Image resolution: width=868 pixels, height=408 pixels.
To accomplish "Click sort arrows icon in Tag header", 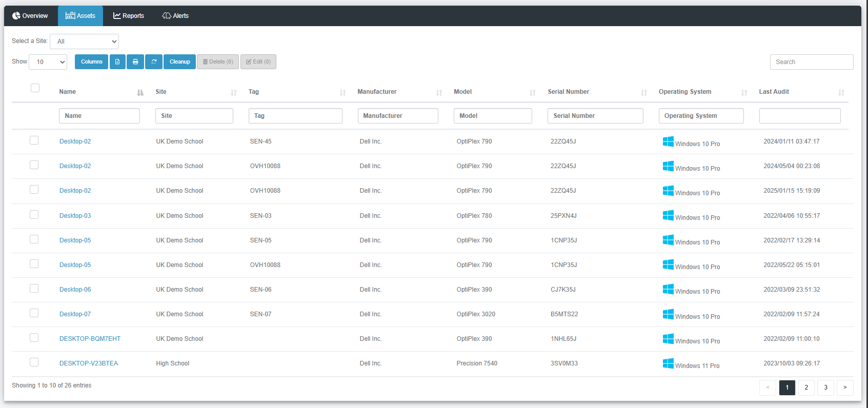I will click(x=343, y=93).
